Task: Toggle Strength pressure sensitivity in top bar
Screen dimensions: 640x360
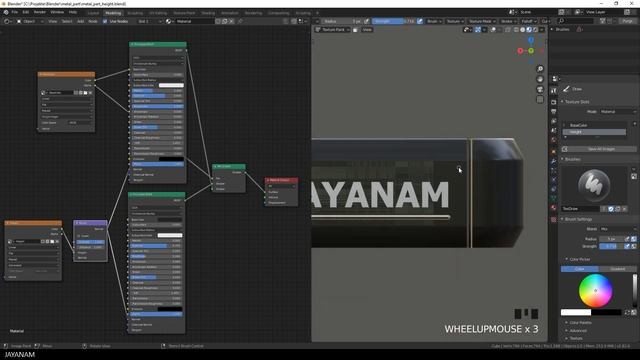Action: coord(420,21)
